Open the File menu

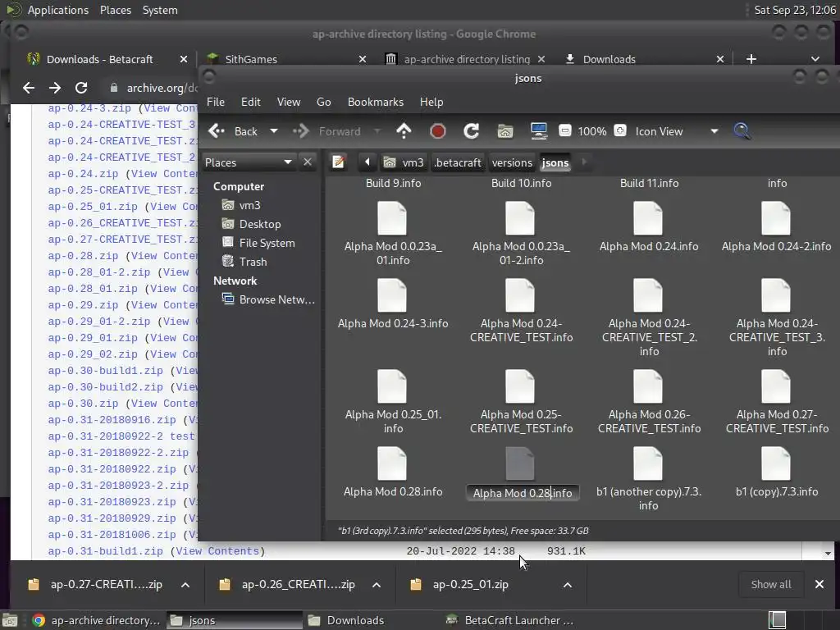[x=216, y=102]
